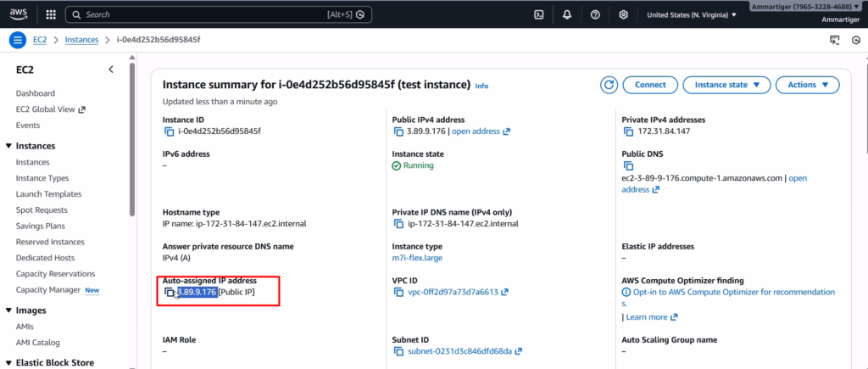This screenshot has height=369, width=868.
Task: Copy the Instance ID value
Action: click(168, 131)
